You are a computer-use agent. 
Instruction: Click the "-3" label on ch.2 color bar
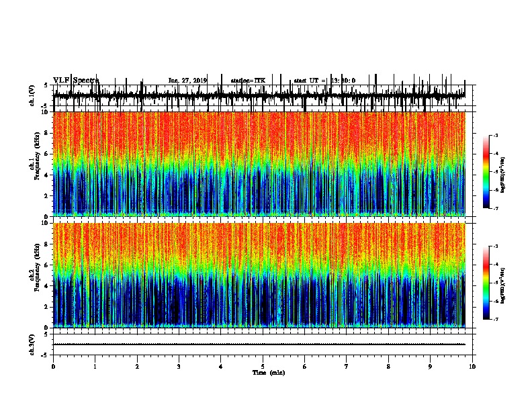point(496,246)
